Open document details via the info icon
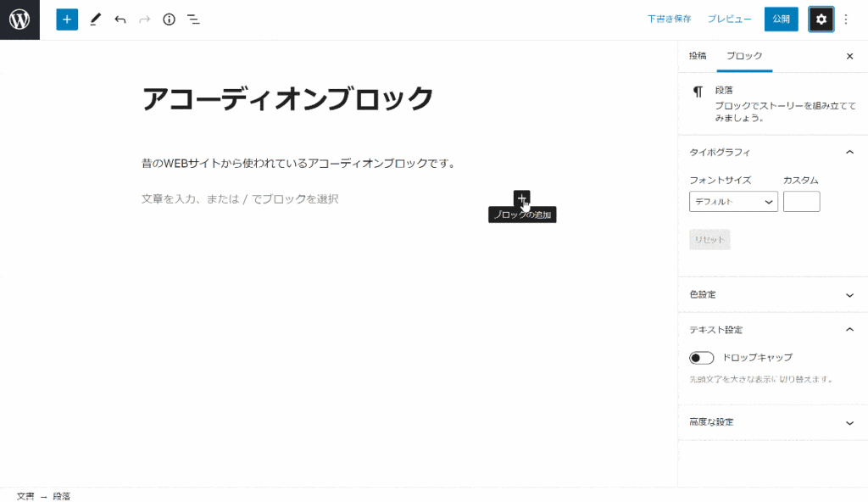This screenshot has height=502, width=868. 168,19
